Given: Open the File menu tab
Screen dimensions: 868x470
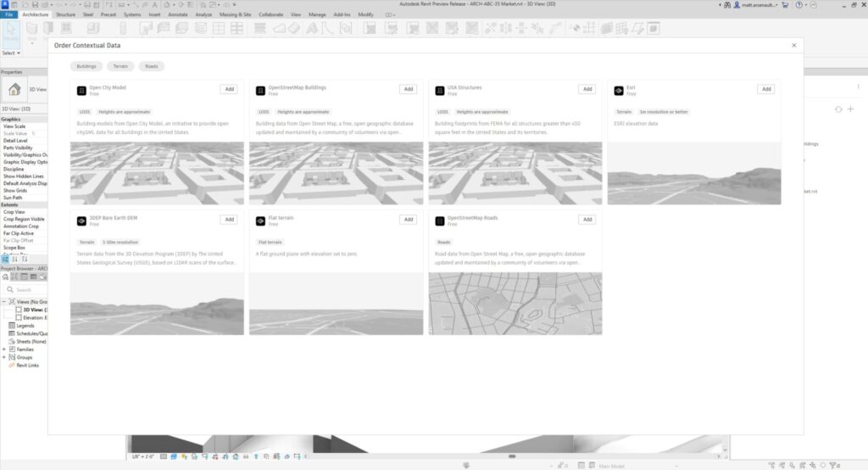Looking at the screenshot, I should click(8, 14).
